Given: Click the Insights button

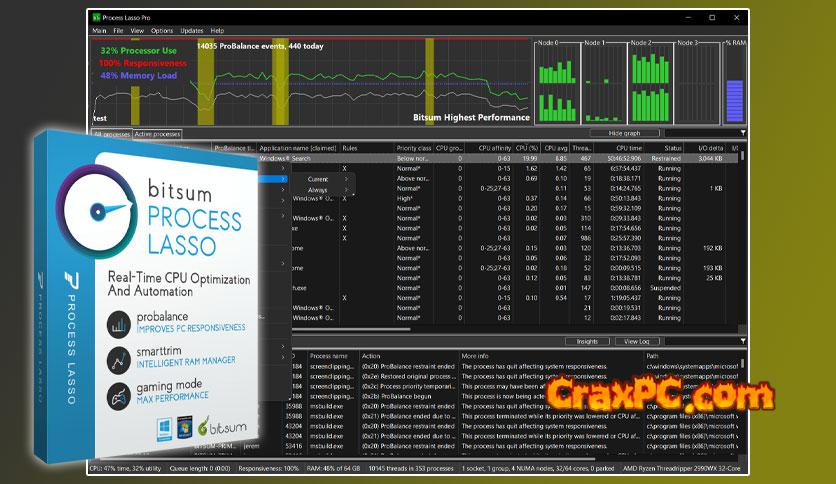Looking at the screenshot, I should (x=586, y=341).
